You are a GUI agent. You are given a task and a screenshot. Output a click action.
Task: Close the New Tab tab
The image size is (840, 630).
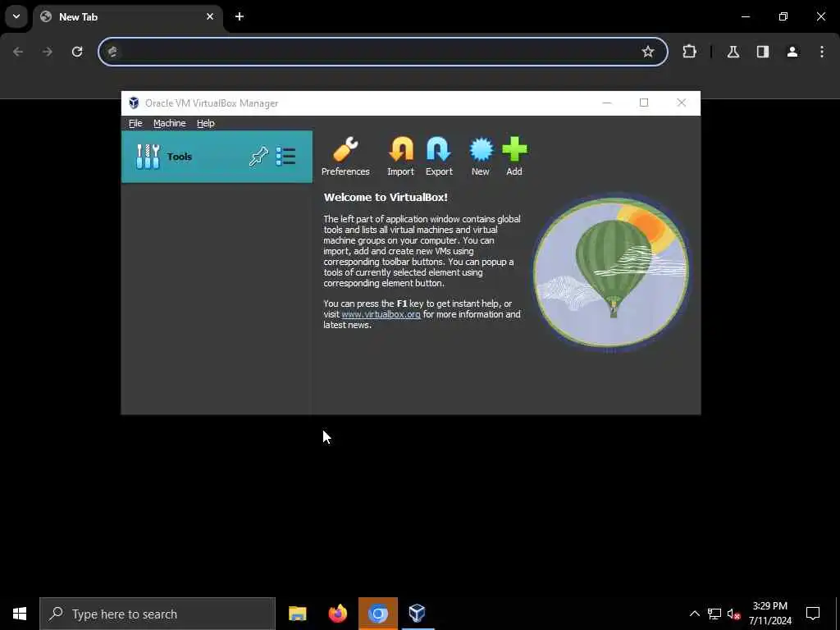point(210,16)
